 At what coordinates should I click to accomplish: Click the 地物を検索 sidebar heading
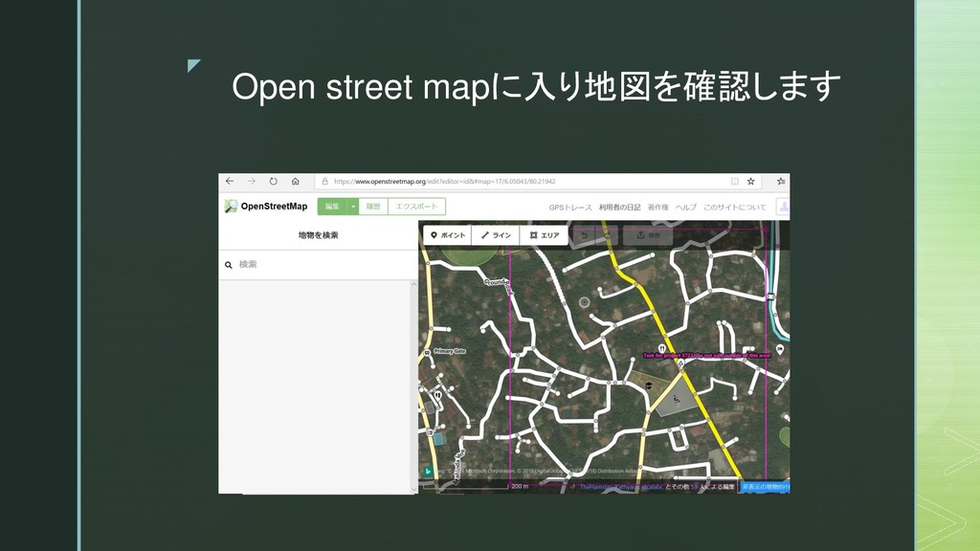(318, 235)
